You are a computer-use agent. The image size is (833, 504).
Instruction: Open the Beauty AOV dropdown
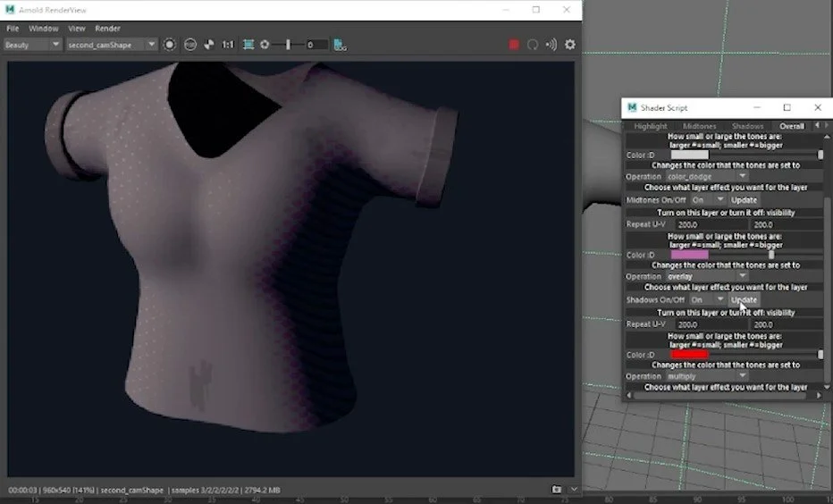(x=31, y=45)
